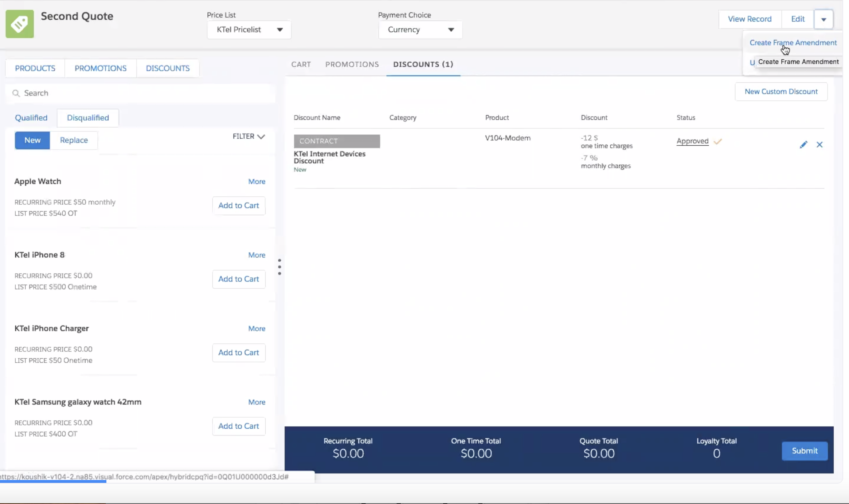The image size is (849, 504).
Task: Select the New toggle option
Action: pos(32,140)
